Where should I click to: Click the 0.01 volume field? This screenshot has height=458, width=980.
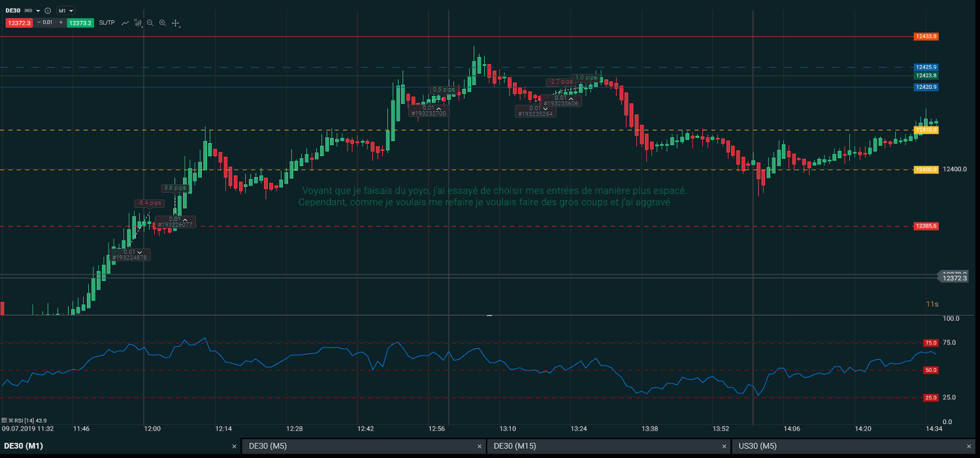pyautogui.click(x=48, y=22)
